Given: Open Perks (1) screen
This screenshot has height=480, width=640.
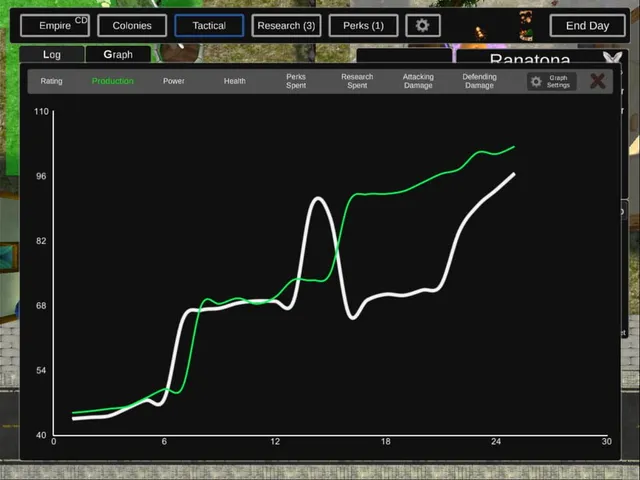Looking at the screenshot, I should [363, 26].
